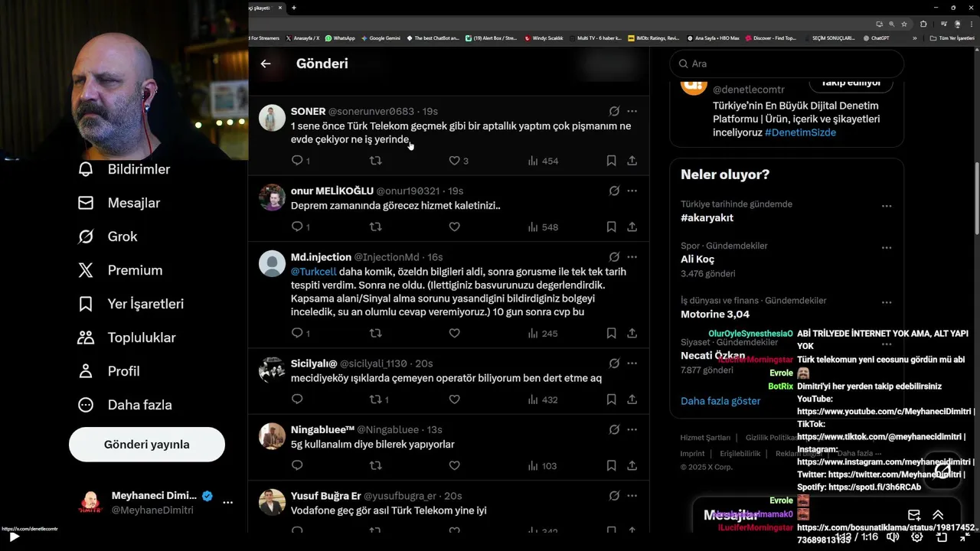Click the Ara search field
This screenshot has height=551, width=980.
[x=786, y=64]
